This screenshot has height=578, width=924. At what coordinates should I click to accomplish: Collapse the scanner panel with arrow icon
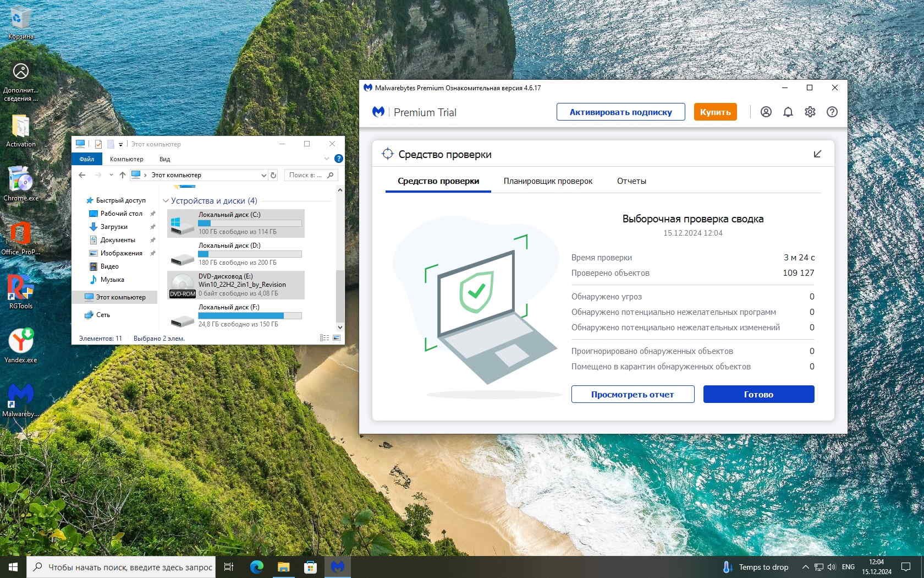pyautogui.click(x=817, y=154)
